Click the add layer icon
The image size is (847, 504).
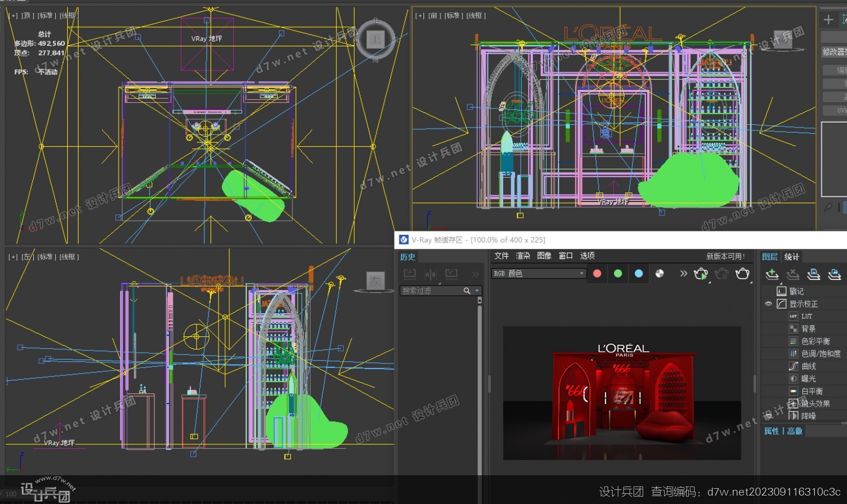tap(772, 274)
